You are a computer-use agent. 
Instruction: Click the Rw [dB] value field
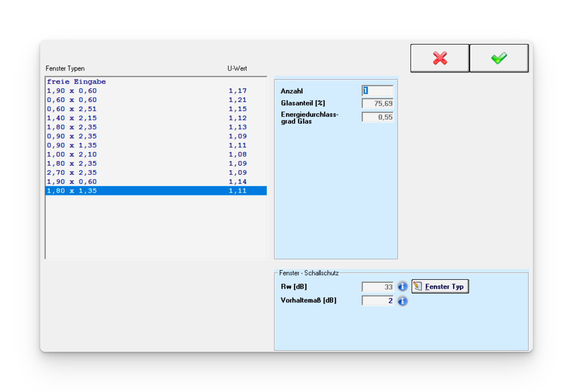coord(378,287)
